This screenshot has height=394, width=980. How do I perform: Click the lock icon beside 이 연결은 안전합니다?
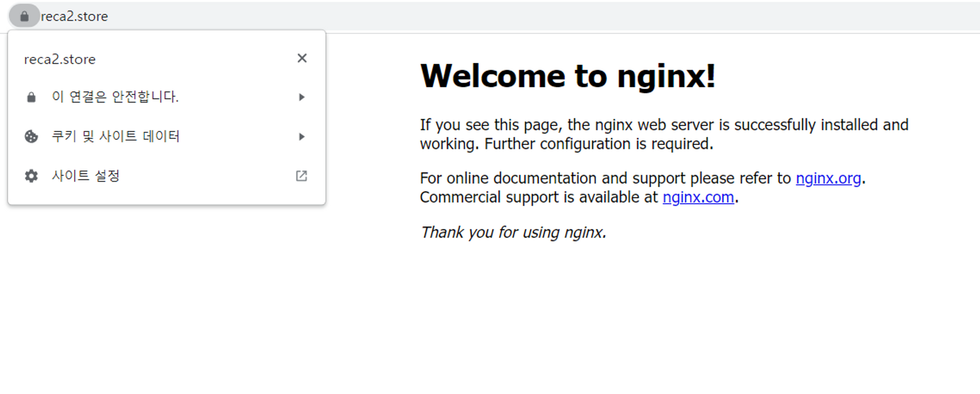pos(31,97)
